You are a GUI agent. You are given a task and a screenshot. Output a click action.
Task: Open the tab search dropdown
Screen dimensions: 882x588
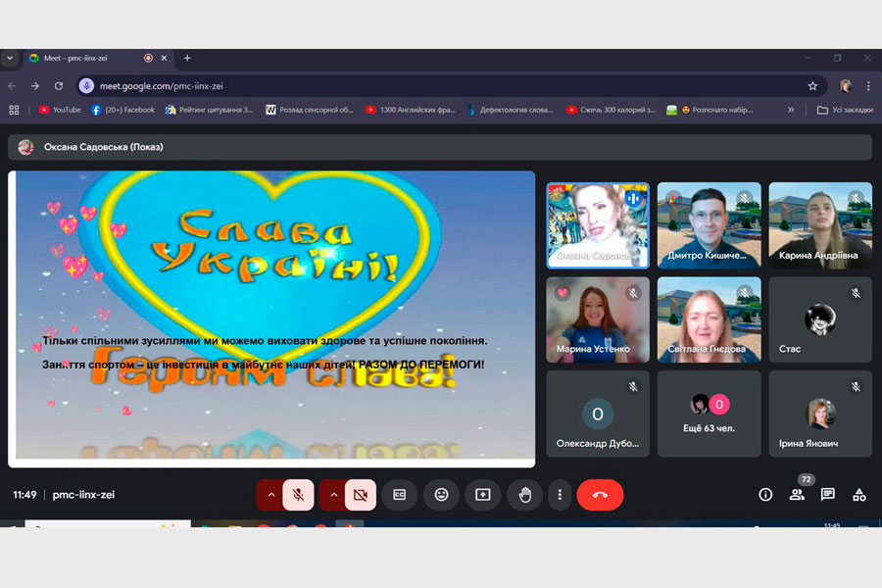tap(10, 58)
